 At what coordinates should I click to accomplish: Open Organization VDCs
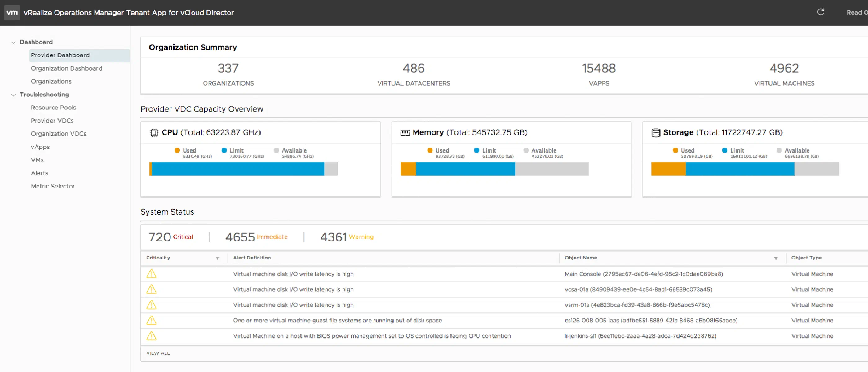point(59,134)
